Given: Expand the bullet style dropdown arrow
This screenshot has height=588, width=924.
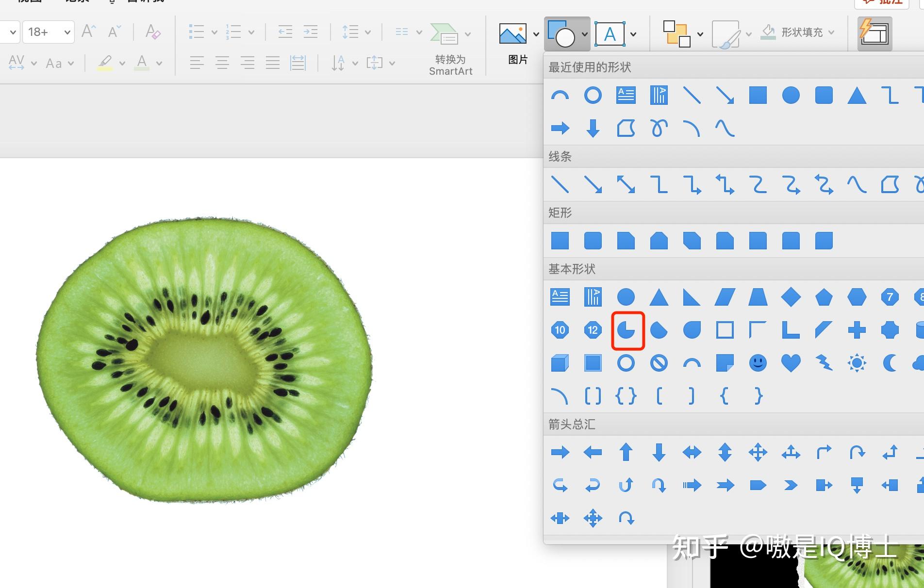Looking at the screenshot, I should (x=214, y=33).
